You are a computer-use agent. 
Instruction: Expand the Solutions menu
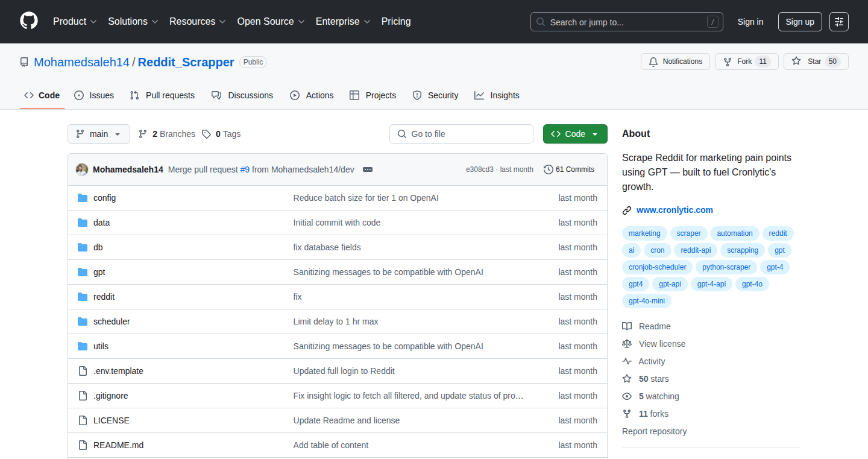(x=133, y=22)
